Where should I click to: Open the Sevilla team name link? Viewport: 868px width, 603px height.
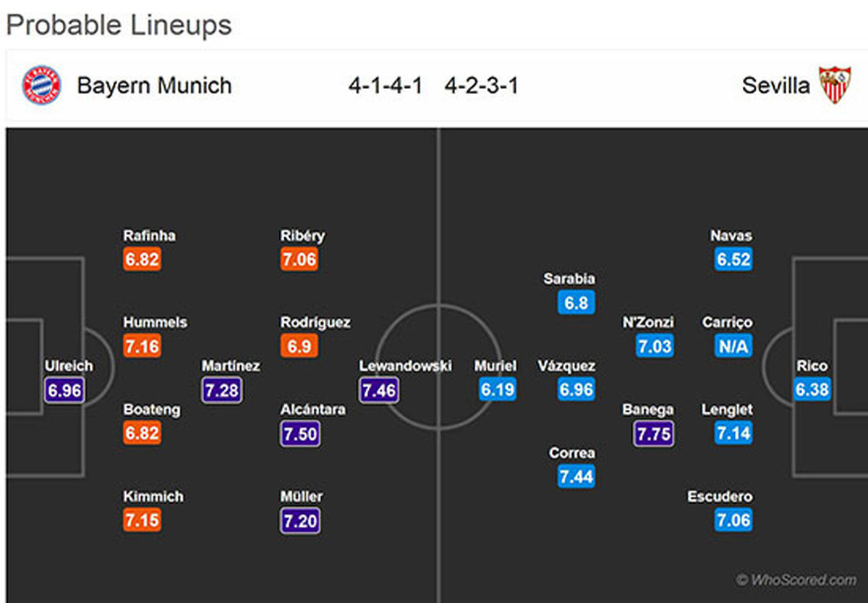pos(776,85)
